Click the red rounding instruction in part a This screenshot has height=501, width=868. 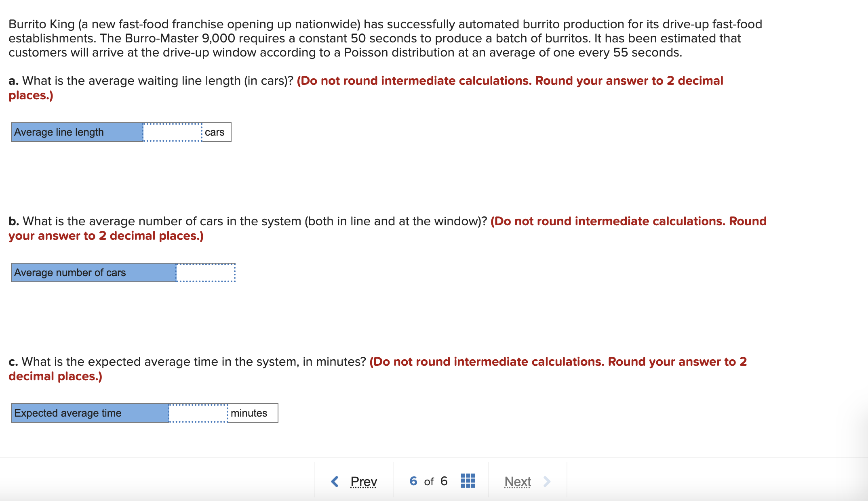366,88
